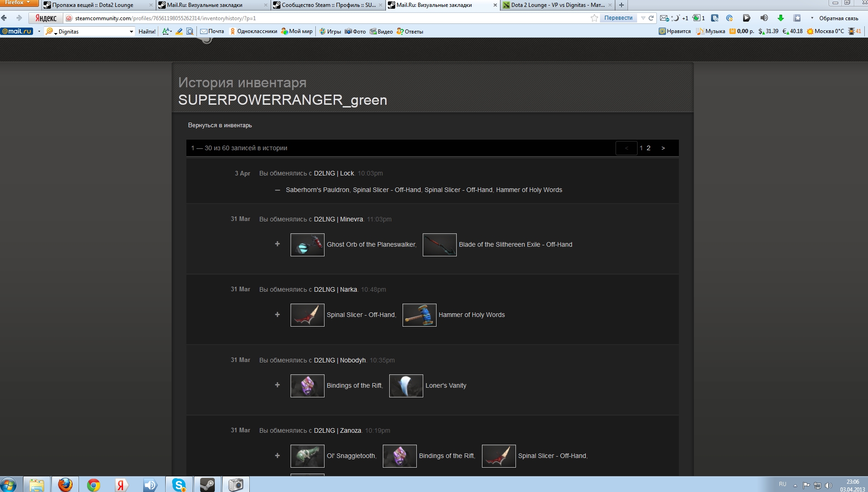Switch to Сообщество Steam Профиль tab
This screenshot has height=492, width=868.
pos(329,5)
